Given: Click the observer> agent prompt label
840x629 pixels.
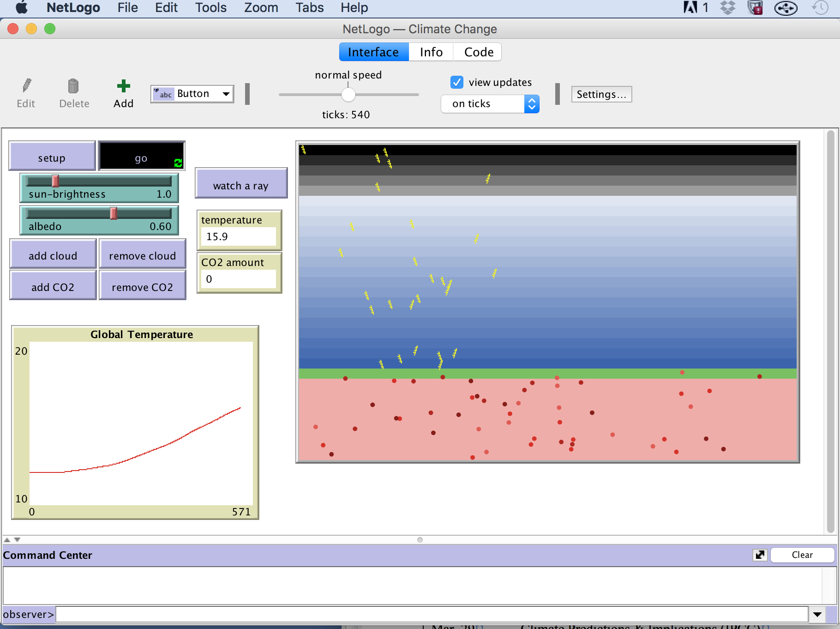Looking at the screenshot, I should pos(29,614).
